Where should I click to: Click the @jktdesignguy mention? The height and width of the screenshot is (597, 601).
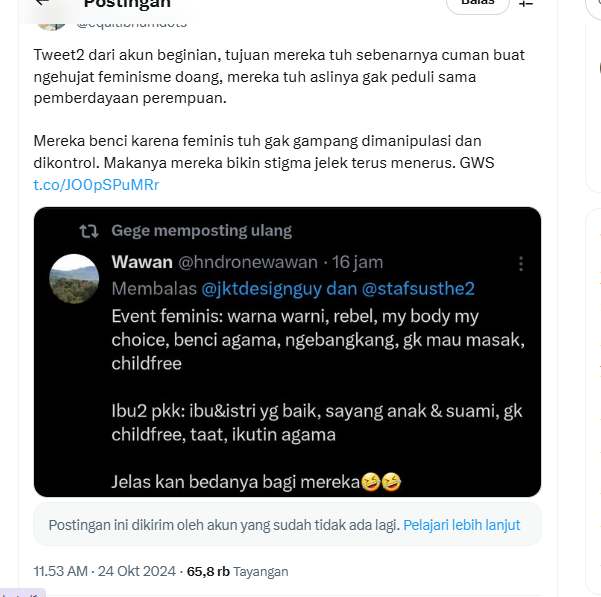pyautogui.click(x=258, y=289)
